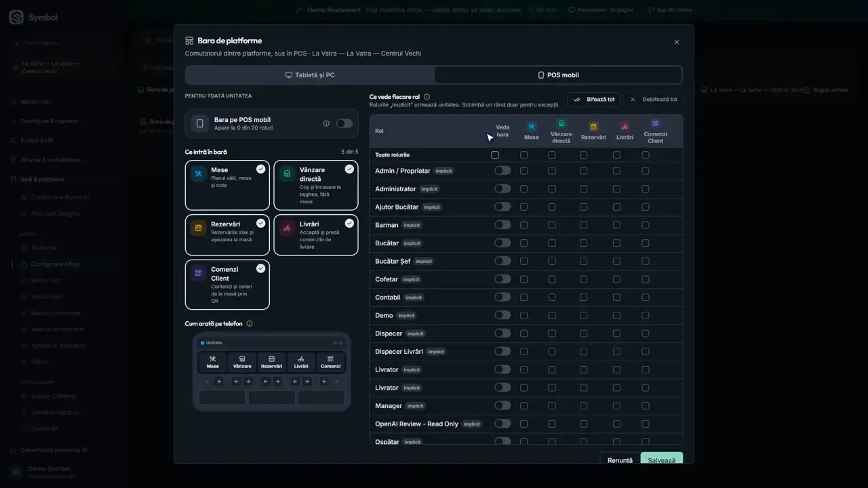Switch to the Tabletă și PC tab

tap(310, 75)
